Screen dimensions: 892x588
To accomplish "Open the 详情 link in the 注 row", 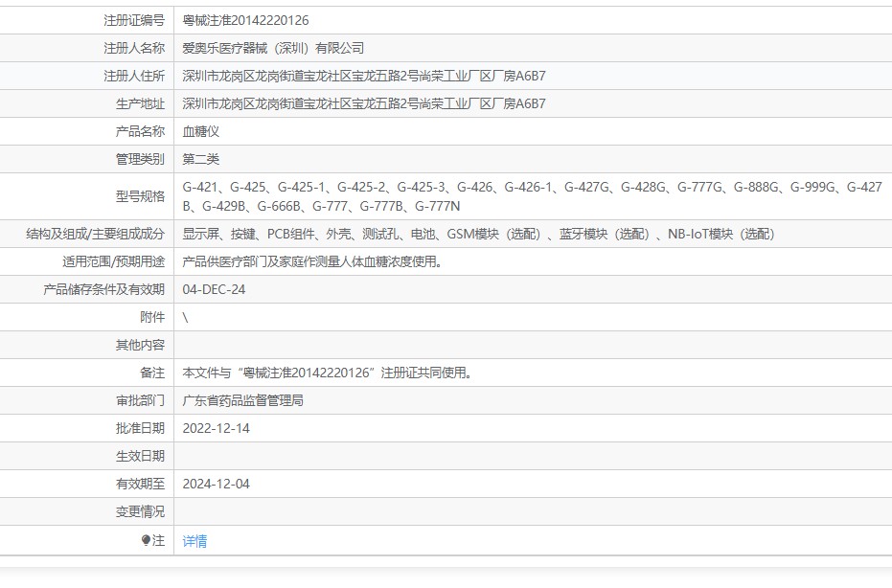I will click(194, 541).
